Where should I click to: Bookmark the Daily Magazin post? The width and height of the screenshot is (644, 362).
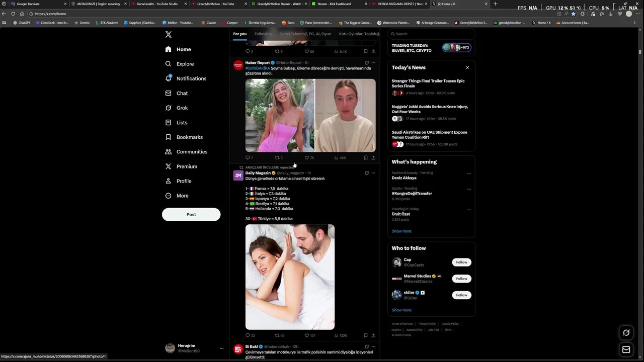click(366, 335)
